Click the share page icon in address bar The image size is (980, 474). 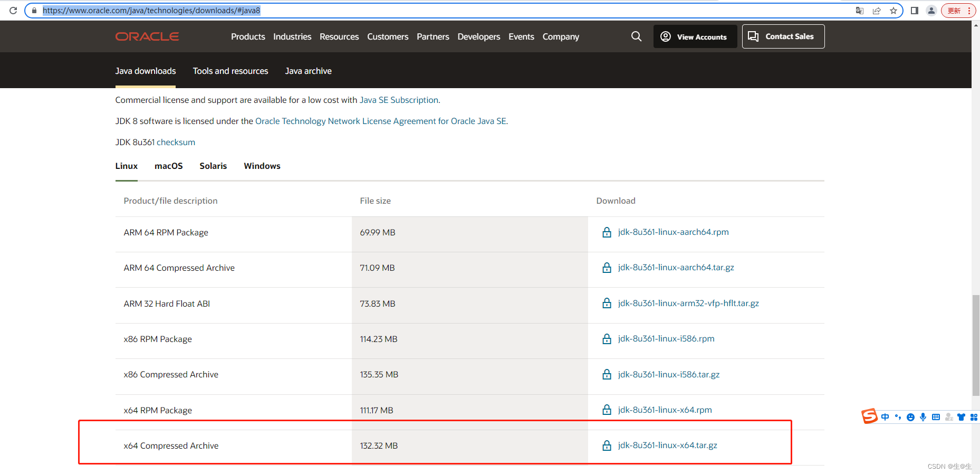877,11
